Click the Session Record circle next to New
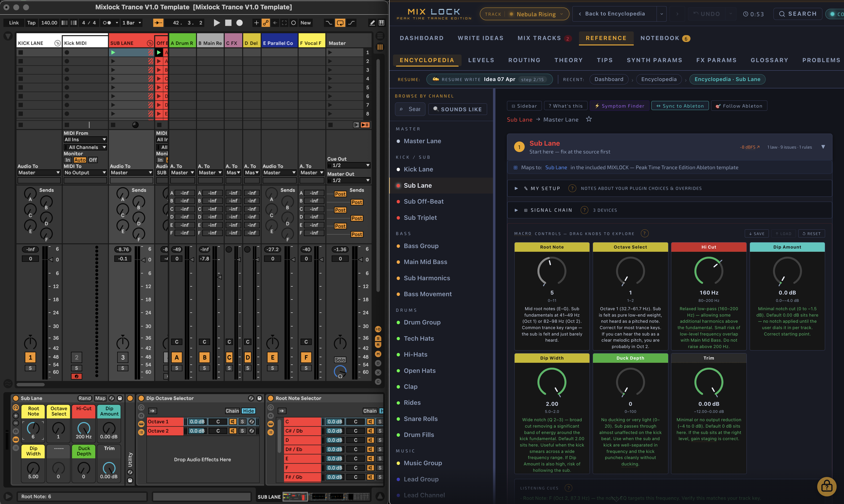The image size is (844, 504). pyautogui.click(x=294, y=23)
